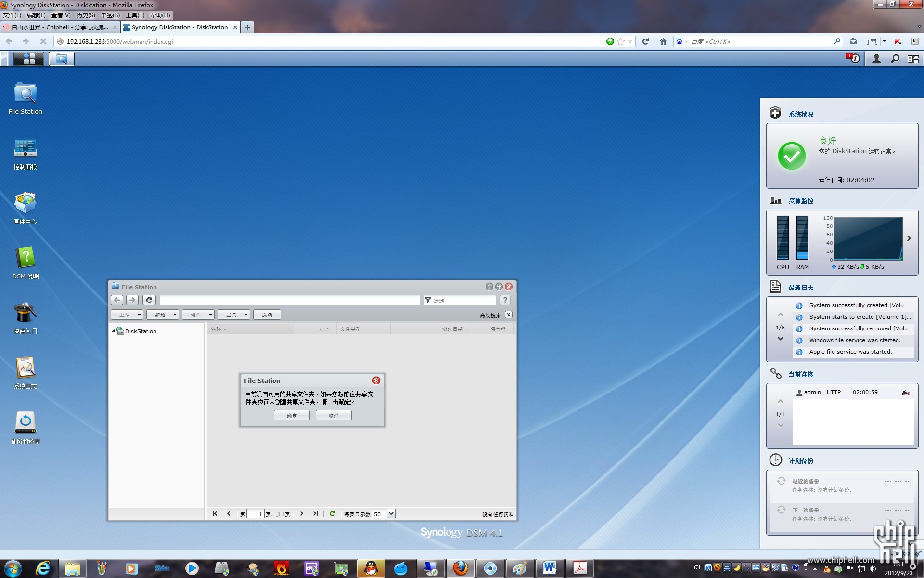
Task: Show next resource monitor chart
Action: click(x=909, y=238)
